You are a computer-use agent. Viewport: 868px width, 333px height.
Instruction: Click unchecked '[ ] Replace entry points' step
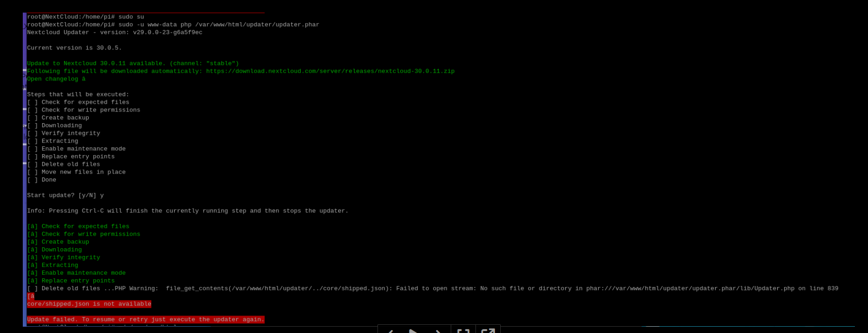71,157
